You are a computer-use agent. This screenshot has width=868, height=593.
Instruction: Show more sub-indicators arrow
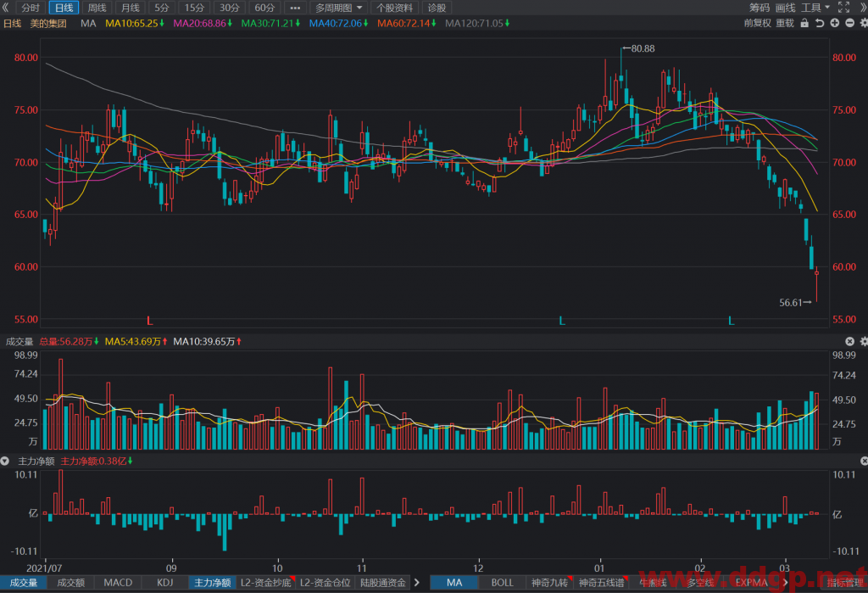tap(417, 583)
